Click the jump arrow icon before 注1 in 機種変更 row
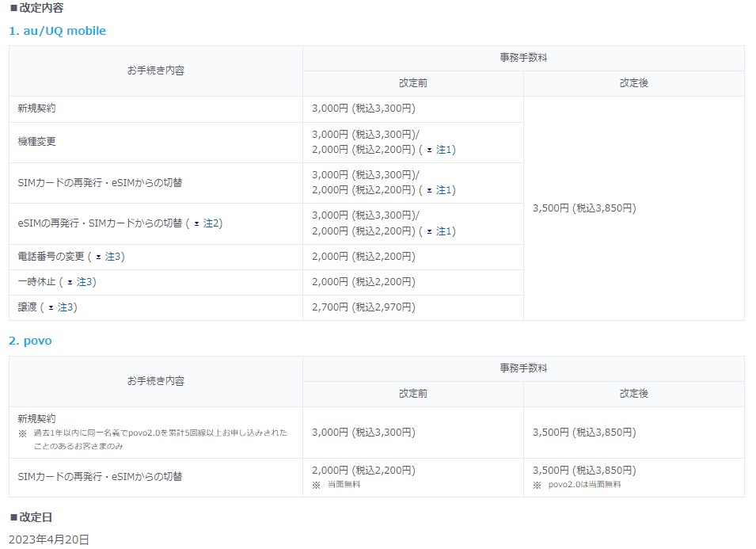The height and width of the screenshot is (549, 756). coord(430,151)
